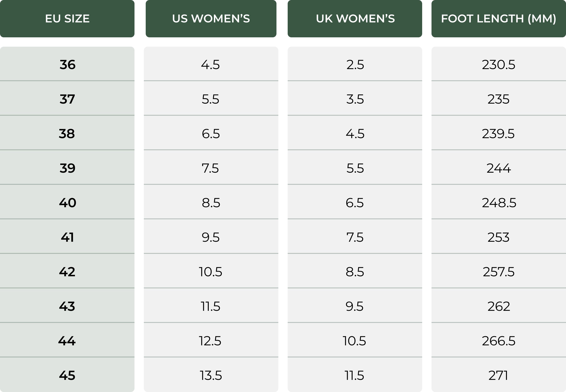The image size is (566, 392).
Task: Select the UK WOMEN'S header
Action: point(355,19)
